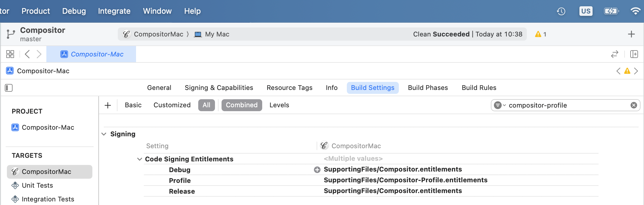Go back with the left chevron
Image resolution: width=644 pixels, height=205 pixels.
pos(27,54)
